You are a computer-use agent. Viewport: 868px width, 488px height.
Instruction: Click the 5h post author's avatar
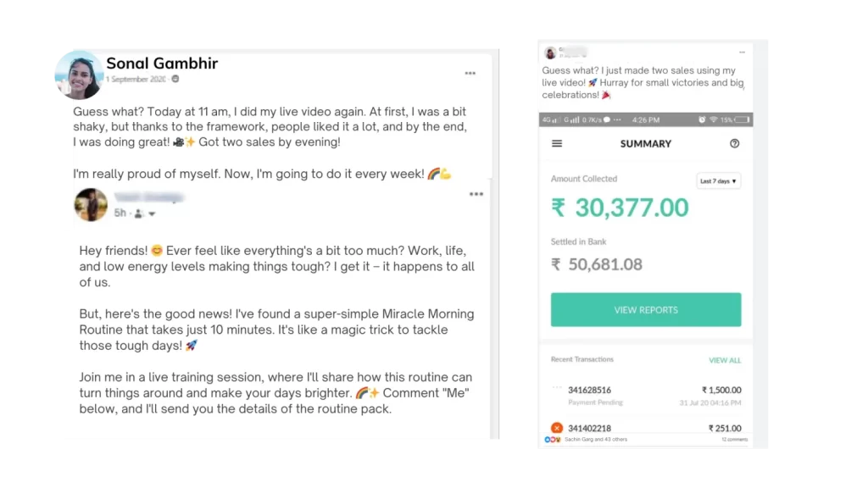click(x=91, y=205)
